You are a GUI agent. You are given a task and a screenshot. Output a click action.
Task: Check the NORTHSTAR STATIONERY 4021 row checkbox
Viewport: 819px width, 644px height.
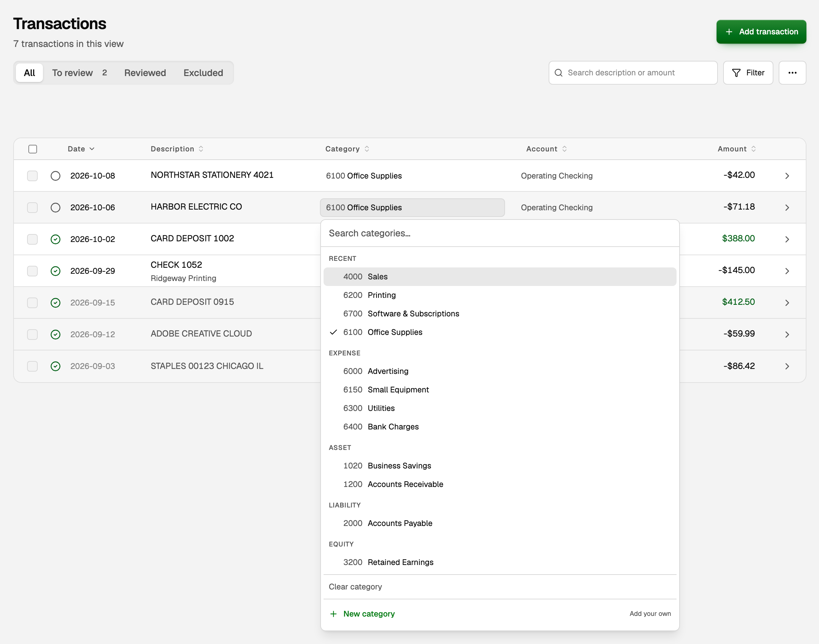[32, 176]
